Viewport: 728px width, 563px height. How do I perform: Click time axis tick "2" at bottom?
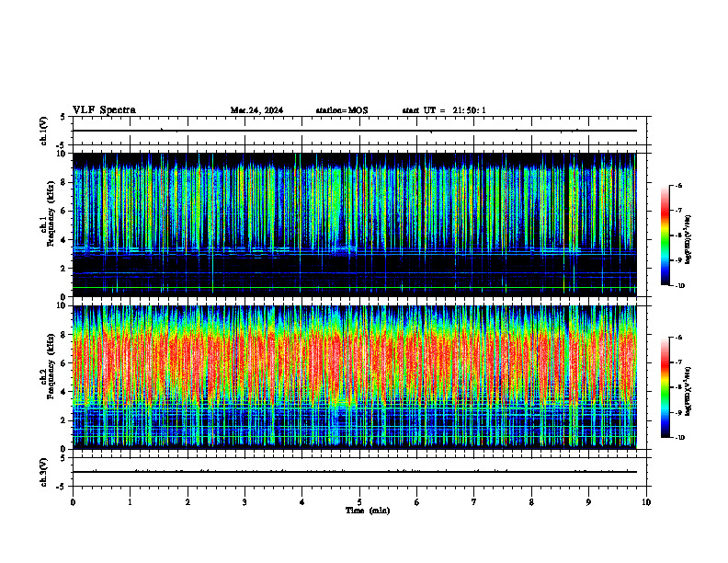pyautogui.click(x=188, y=502)
